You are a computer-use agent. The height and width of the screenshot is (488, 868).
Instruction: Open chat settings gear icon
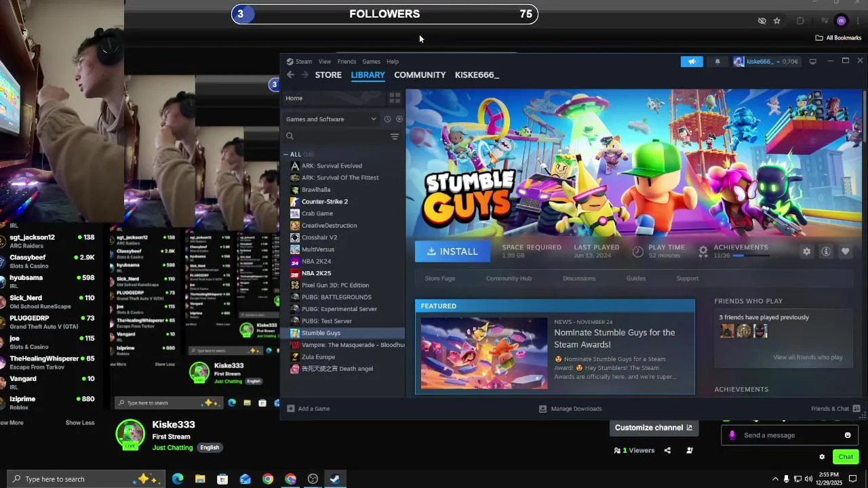point(822,457)
